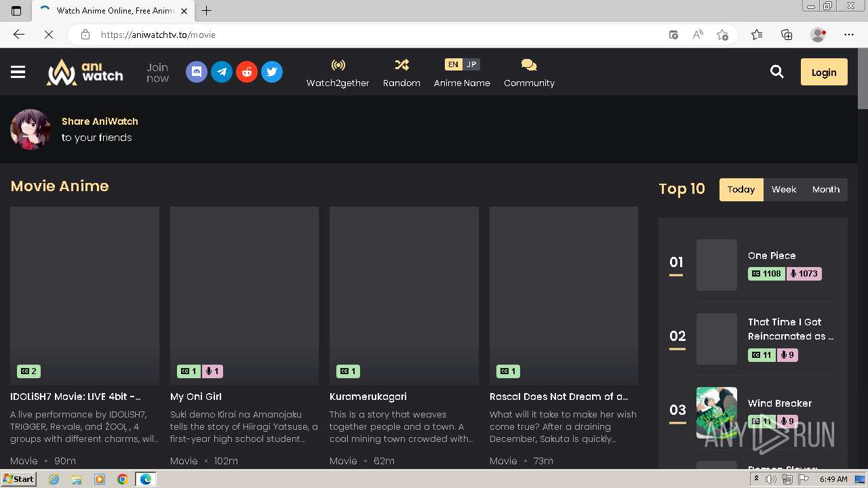The height and width of the screenshot is (488, 868).
Task: Open That Time I Got Reincarnated entry
Action: coord(791,329)
